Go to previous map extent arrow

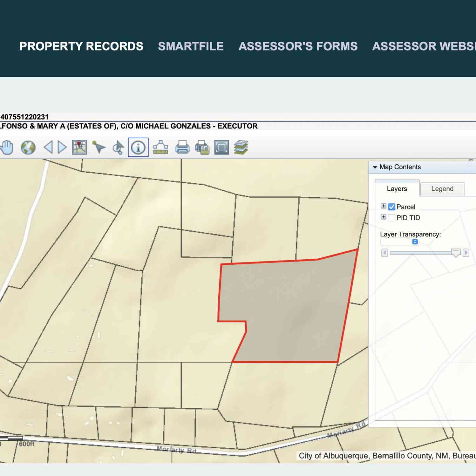pos(48,148)
